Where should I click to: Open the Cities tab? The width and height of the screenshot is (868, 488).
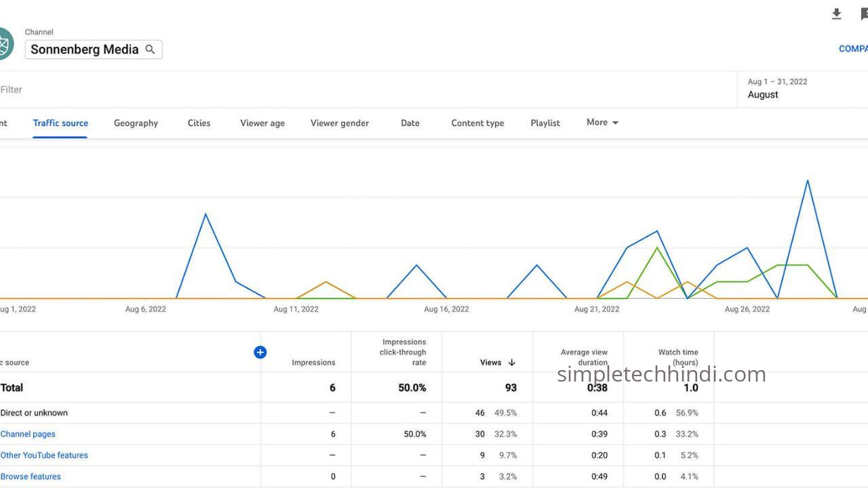click(199, 123)
